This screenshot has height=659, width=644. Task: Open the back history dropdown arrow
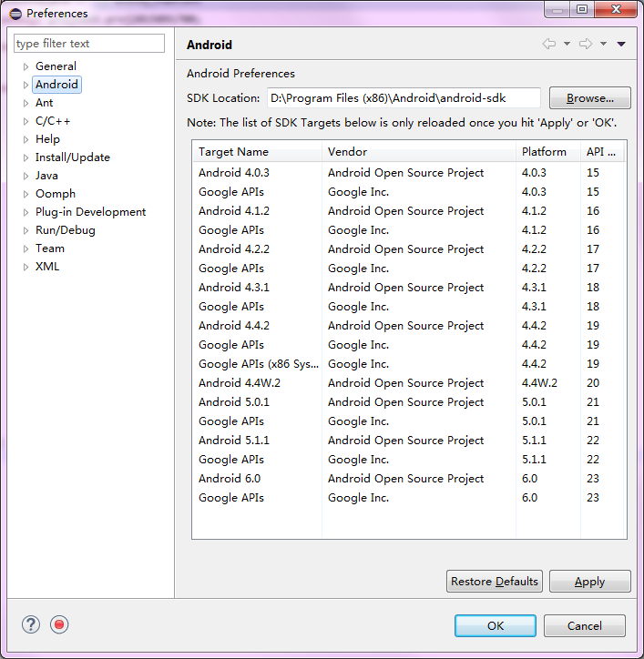(567, 44)
